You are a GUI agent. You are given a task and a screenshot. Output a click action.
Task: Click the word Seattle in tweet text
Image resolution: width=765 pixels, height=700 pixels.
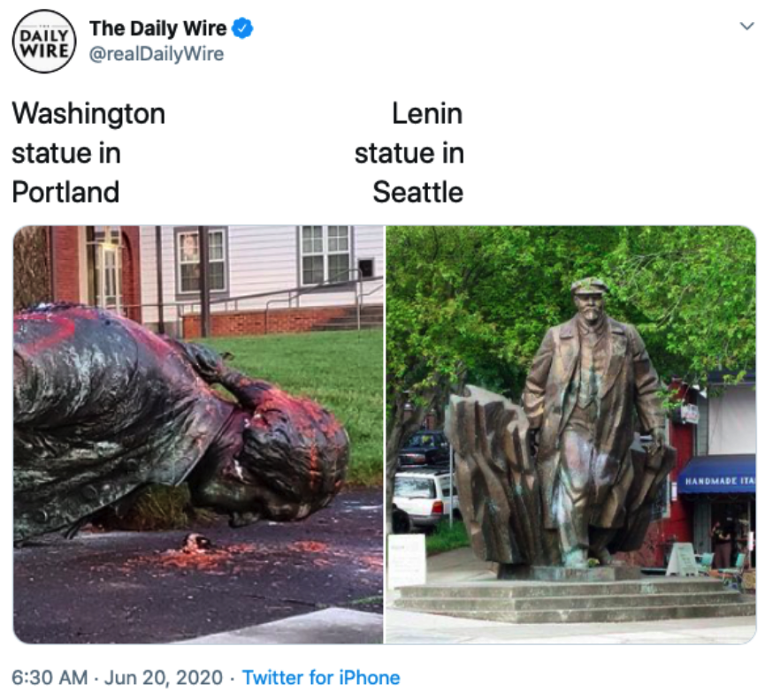tap(418, 192)
